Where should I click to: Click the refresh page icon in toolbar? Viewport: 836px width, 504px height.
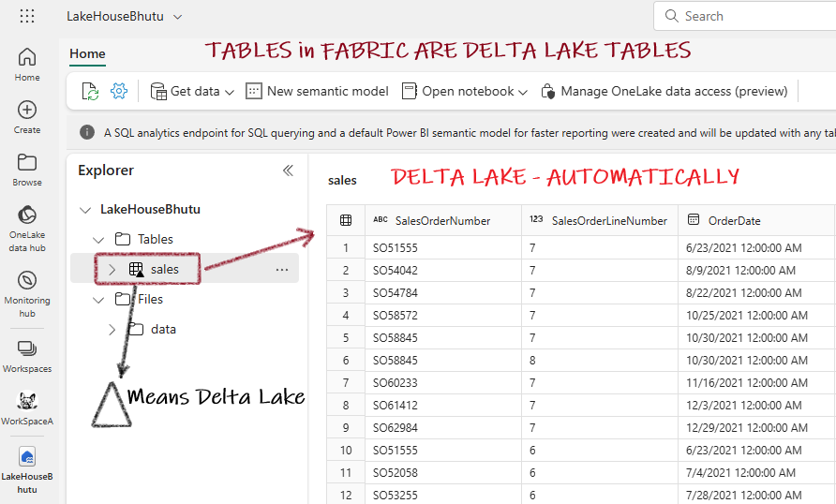click(x=90, y=91)
